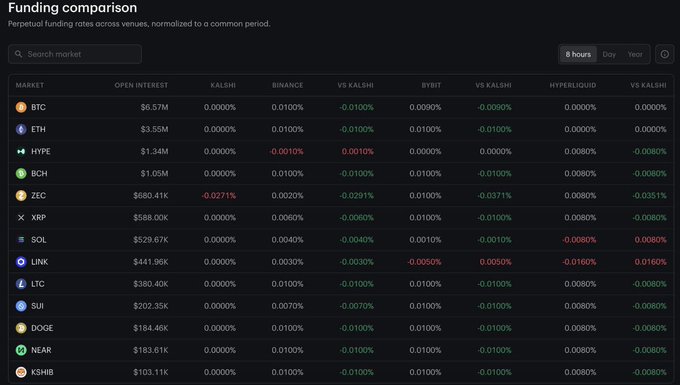Click LINK Hyperliquid rate -0.0160%
The height and width of the screenshot is (385, 680).
click(x=579, y=262)
